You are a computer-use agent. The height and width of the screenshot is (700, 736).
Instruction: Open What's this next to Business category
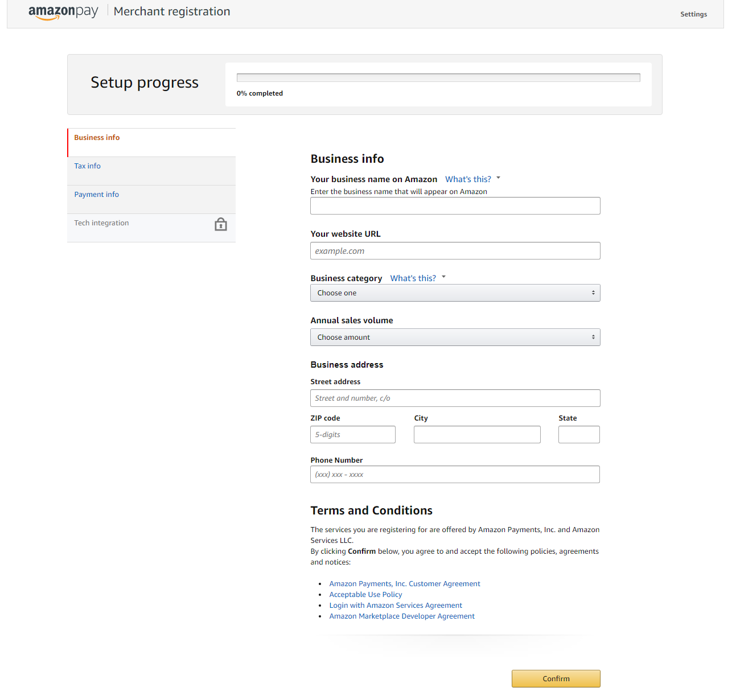point(413,278)
